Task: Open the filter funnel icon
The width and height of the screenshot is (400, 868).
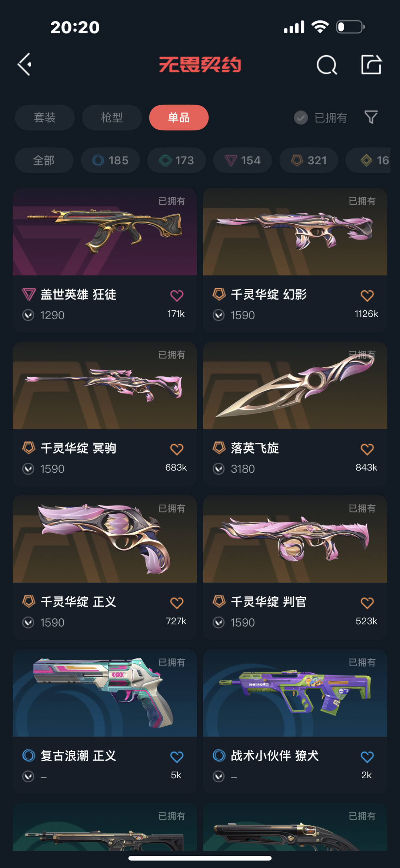Action: pos(371,118)
